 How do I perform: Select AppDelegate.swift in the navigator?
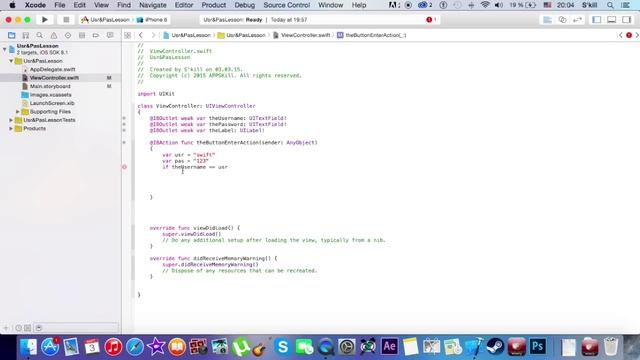[52, 69]
